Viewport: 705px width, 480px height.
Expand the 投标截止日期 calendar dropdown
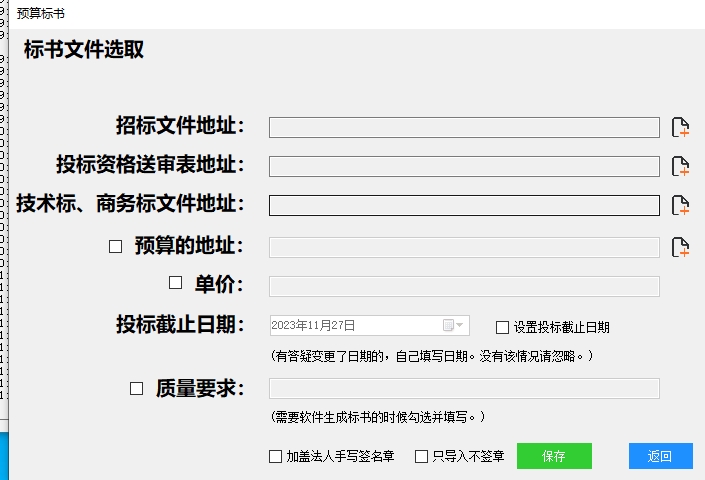coord(453,325)
